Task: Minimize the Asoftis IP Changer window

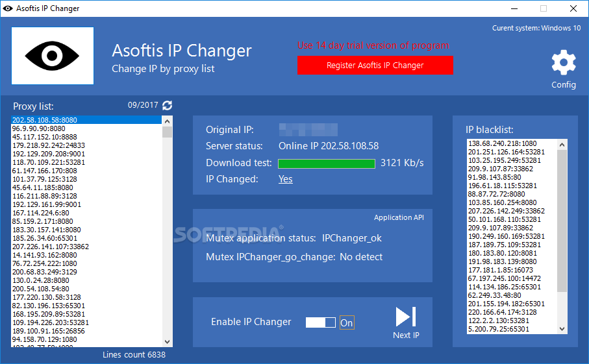Action: click(x=514, y=8)
